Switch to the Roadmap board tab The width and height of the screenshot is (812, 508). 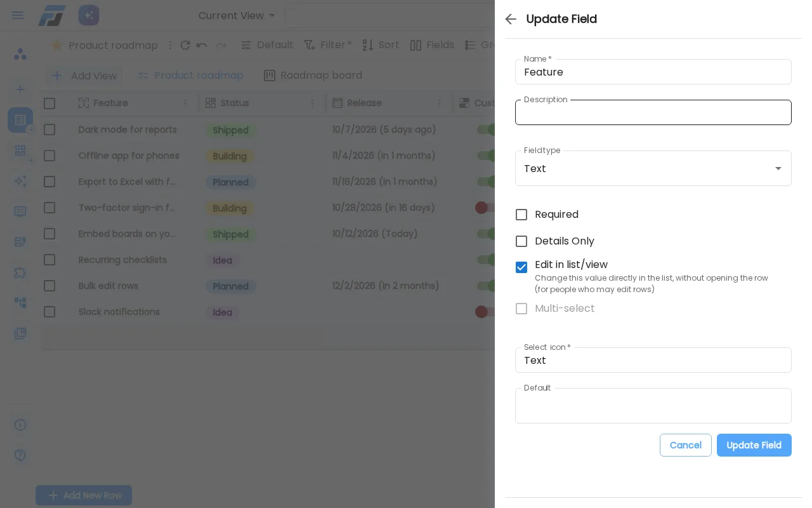313,76
